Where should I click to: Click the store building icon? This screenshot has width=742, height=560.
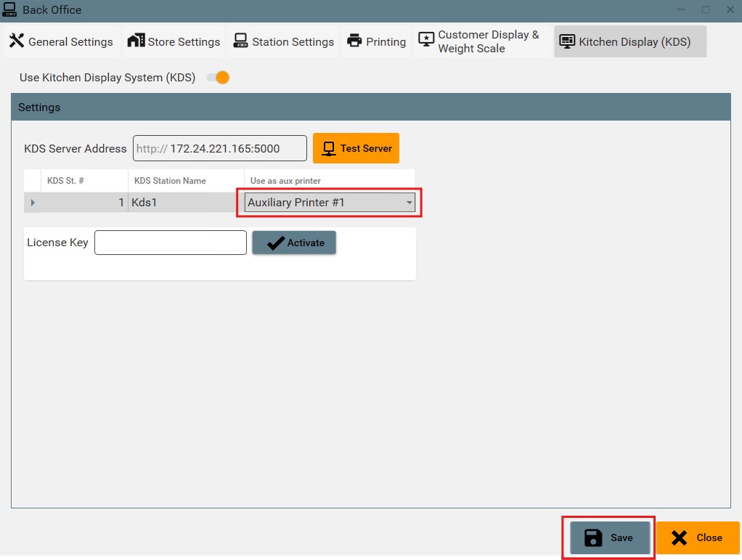[x=136, y=41]
